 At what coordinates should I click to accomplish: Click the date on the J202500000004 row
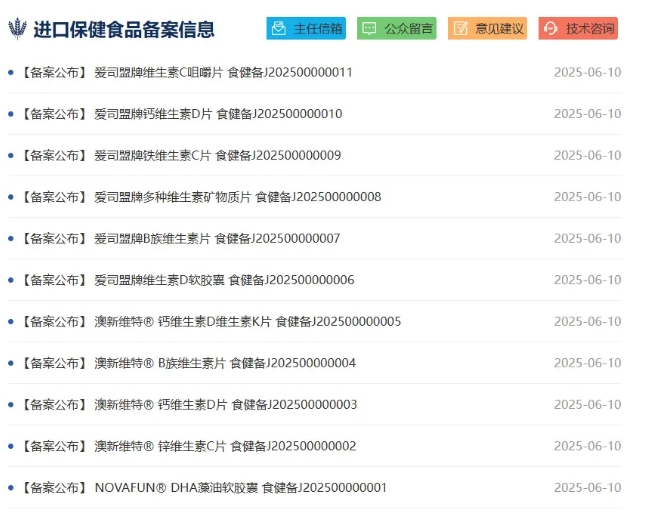pos(587,363)
